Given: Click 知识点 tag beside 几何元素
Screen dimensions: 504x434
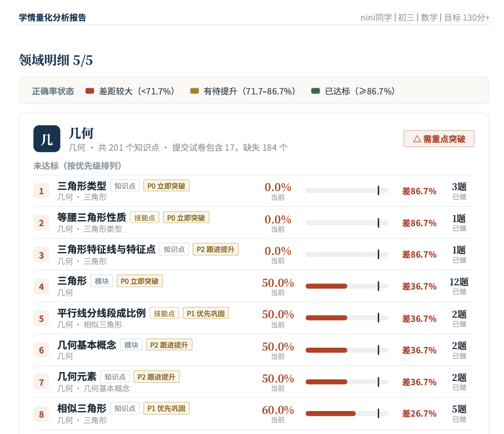Looking at the screenshot, I should (x=115, y=377).
